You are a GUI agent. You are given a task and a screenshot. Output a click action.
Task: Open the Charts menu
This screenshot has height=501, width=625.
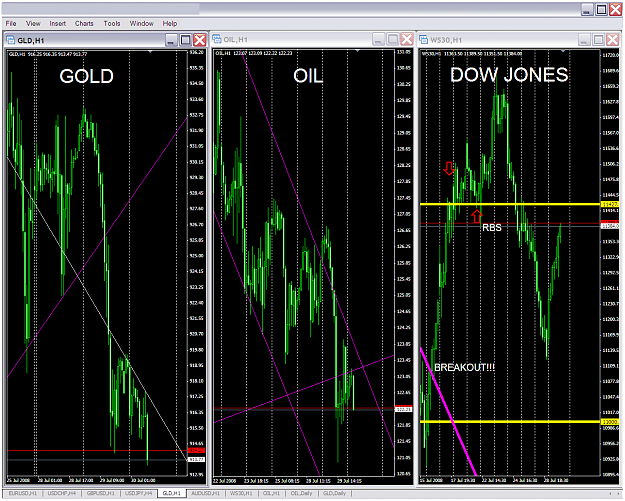pos(84,24)
